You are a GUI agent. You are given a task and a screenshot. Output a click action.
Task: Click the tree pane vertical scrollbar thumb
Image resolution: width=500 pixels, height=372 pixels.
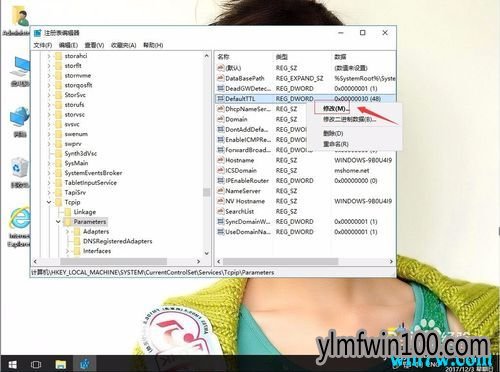pyautogui.click(x=206, y=192)
